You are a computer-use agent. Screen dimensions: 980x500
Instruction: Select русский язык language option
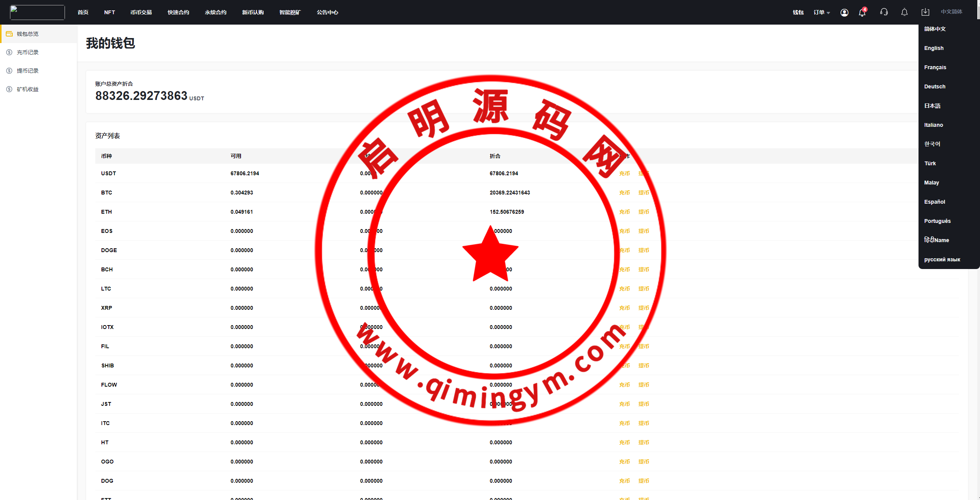(x=942, y=259)
